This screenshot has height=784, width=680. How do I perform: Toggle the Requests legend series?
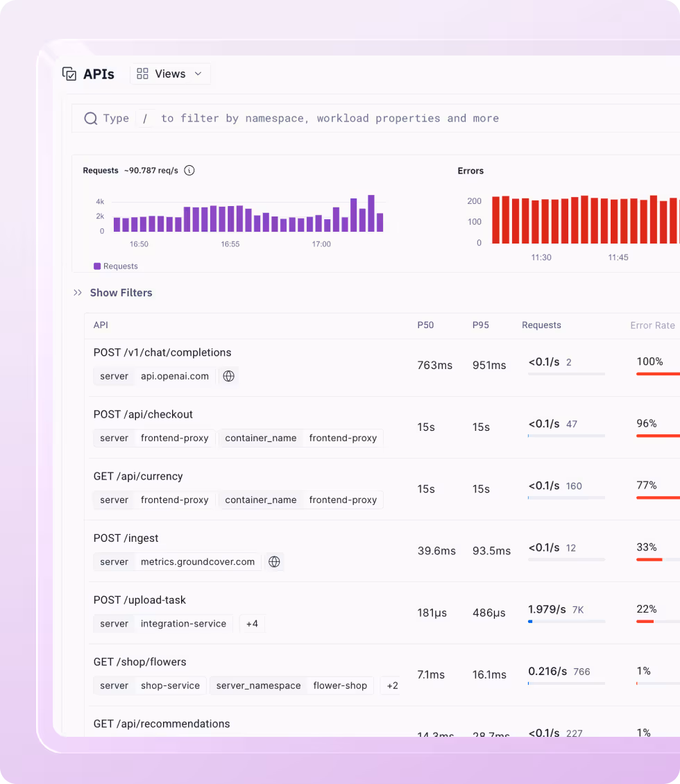[x=116, y=266]
